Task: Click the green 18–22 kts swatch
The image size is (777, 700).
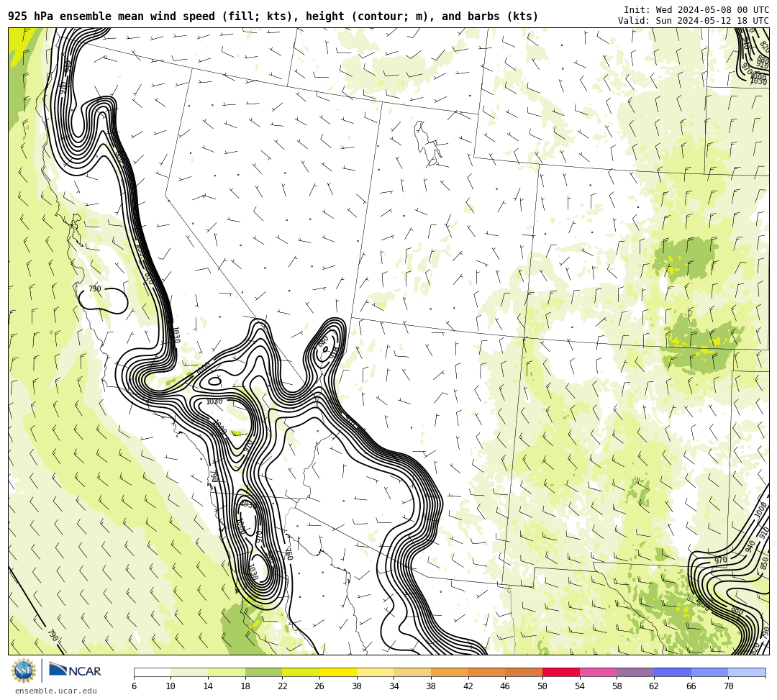Action: coord(263,672)
